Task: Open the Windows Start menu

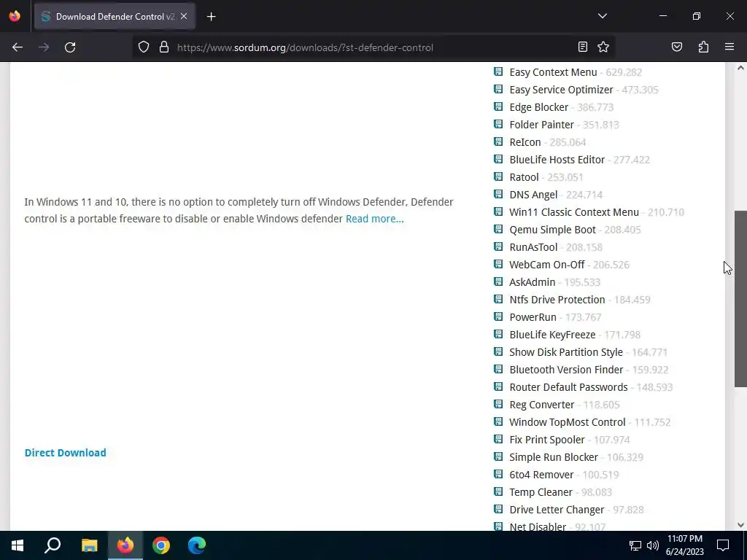Action: 18,545
